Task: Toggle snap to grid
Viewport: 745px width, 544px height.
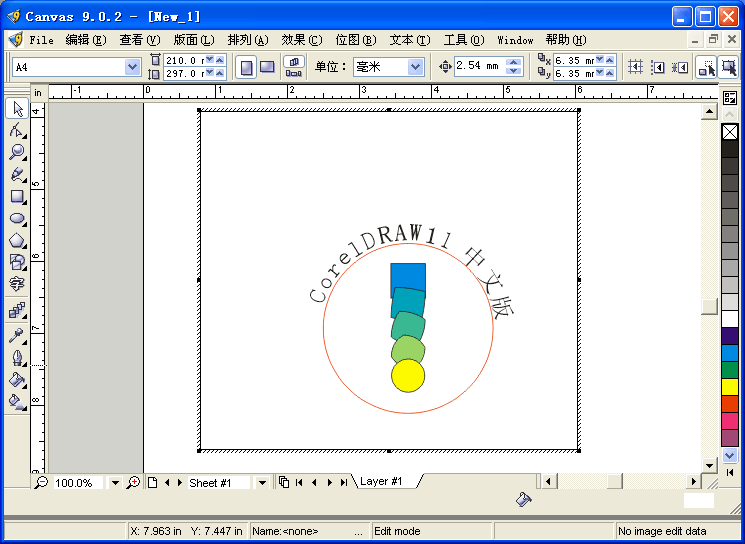Action: pyautogui.click(x=635, y=67)
